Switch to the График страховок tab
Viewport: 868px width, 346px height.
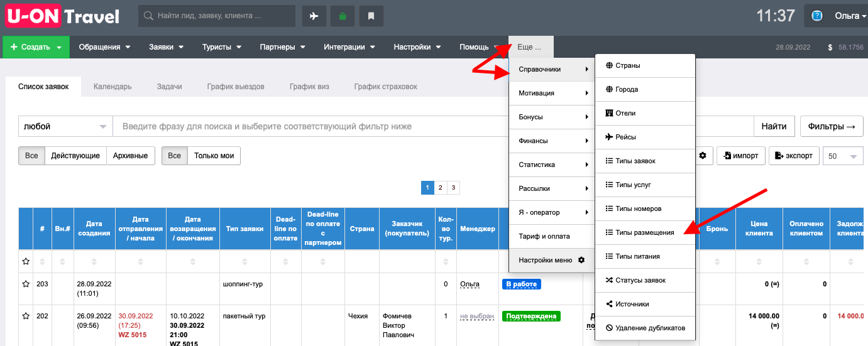[x=385, y=87]
